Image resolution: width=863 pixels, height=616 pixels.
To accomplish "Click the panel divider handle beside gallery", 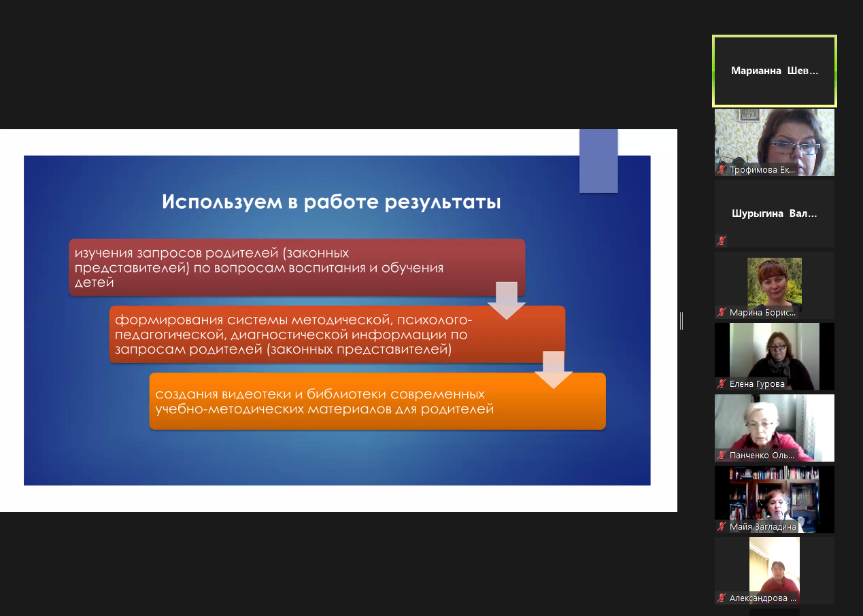I will pyautogui.click(x=681, y=320).
